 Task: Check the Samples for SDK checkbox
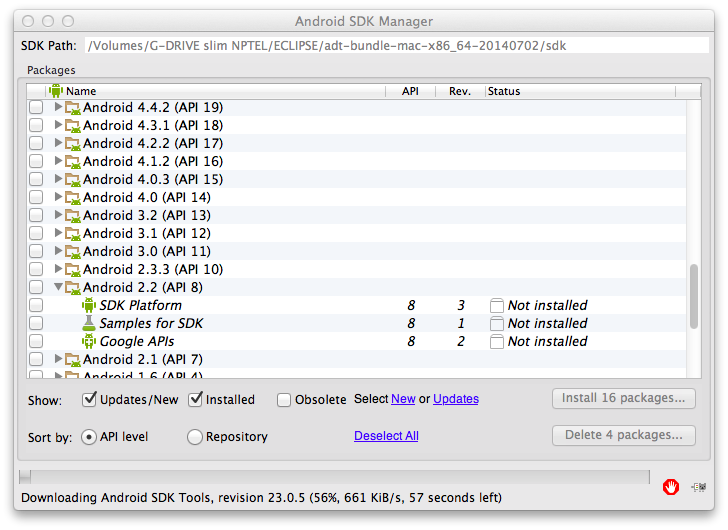pyautogui.click(x=36, y=323)
